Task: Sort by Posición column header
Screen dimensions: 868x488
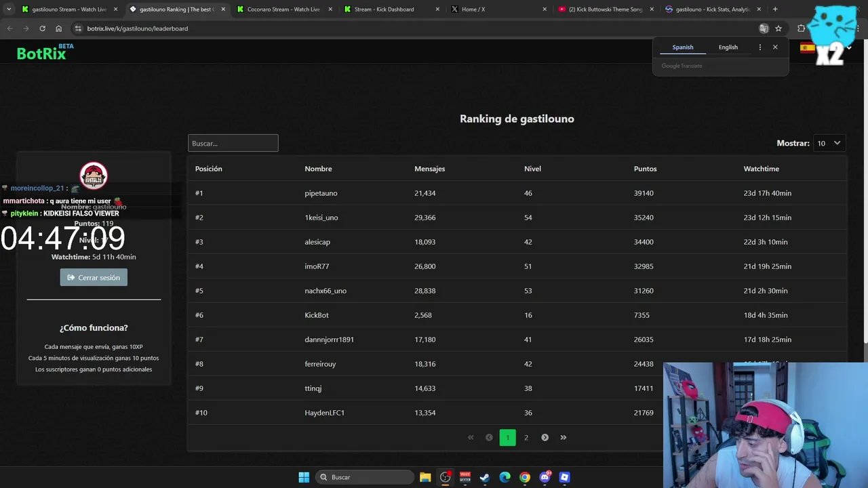Action: pos(209,169)
